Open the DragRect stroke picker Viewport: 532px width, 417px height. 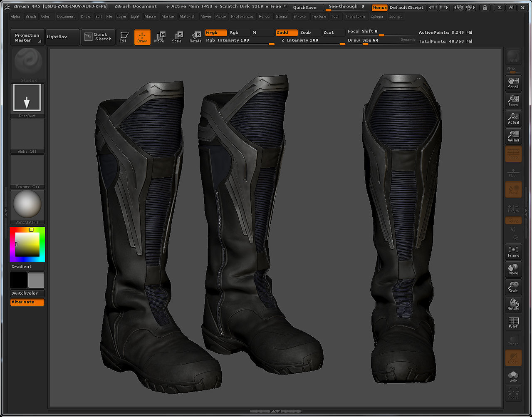(27, 100)
